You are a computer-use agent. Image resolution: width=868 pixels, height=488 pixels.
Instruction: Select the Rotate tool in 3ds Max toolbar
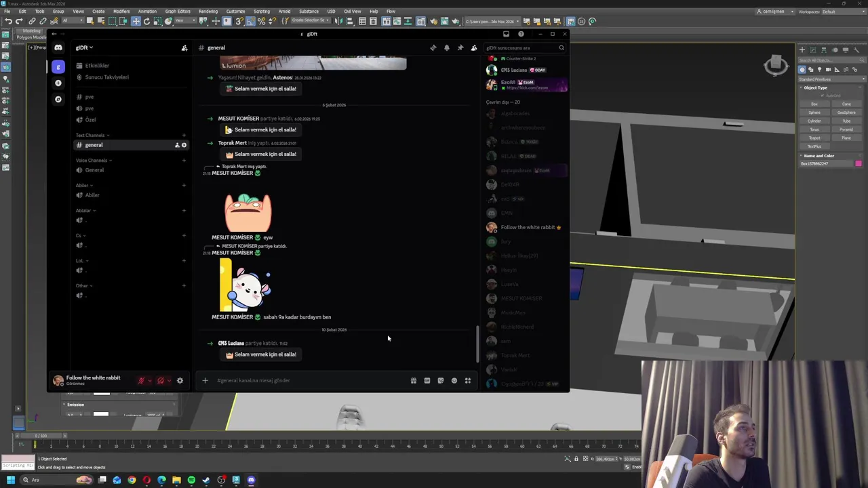(146, 21)
